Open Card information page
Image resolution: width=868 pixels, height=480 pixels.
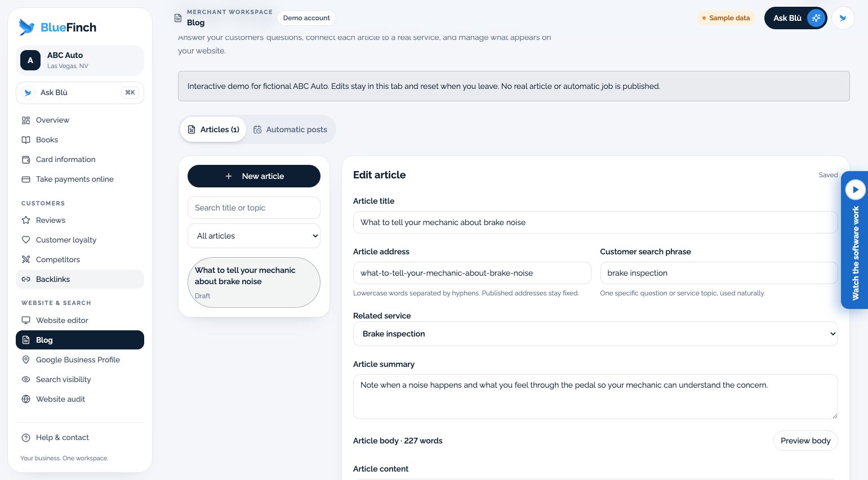click(80, 159)
